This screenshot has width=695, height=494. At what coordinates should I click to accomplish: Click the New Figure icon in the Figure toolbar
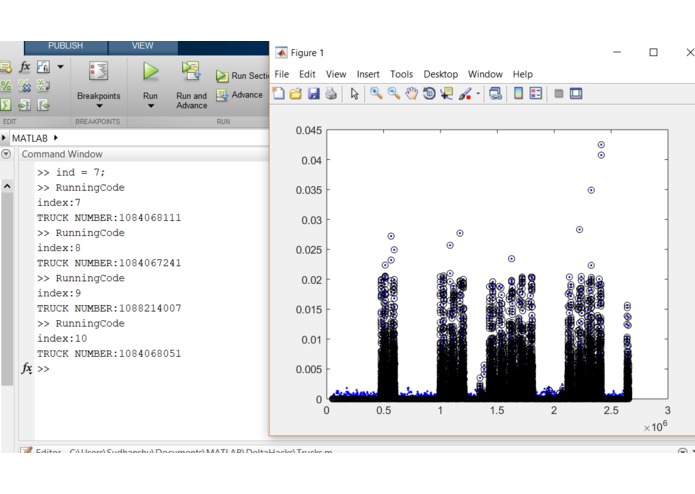(279, 93)
